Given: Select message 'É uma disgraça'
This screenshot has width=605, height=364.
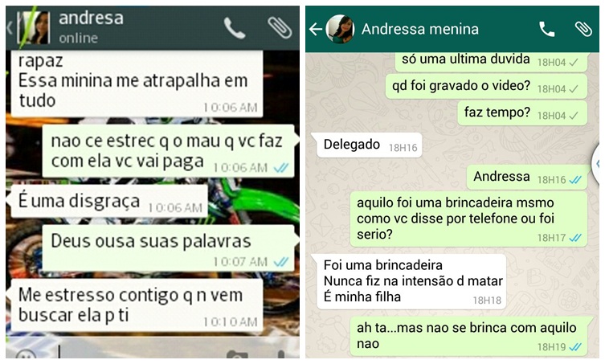Looking at the screenshot, I should tap(109, 201).
